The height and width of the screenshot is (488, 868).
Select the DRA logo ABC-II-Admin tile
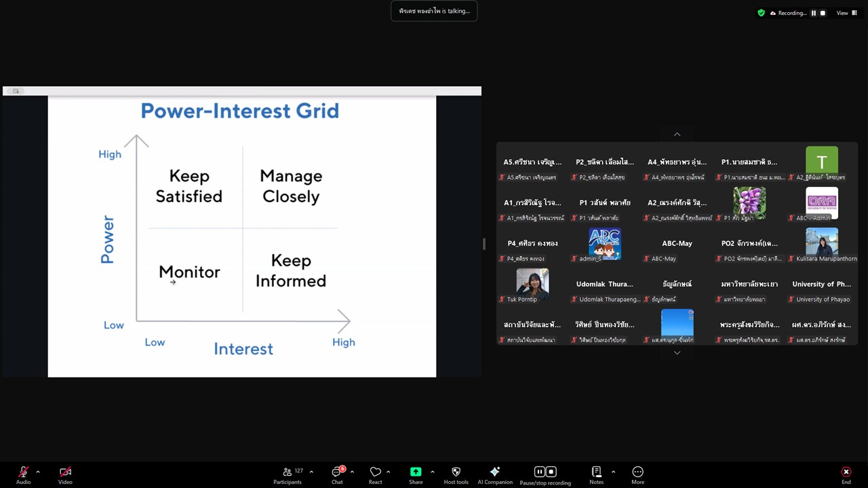[x=822, y=203]
